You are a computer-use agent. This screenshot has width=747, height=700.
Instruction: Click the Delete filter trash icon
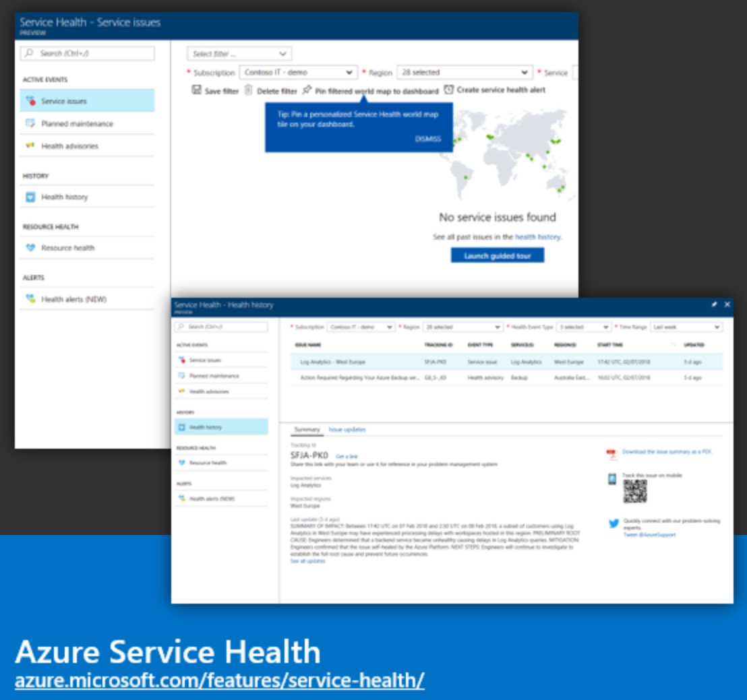point(248,90)
